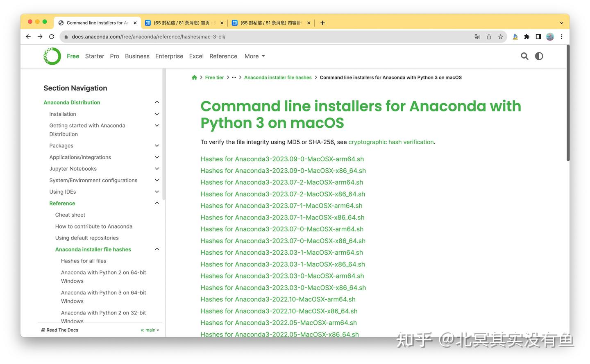This screenshot has width=590, height=364.
Task: Open the browser share menu
Action: click(x=488, y=36)
